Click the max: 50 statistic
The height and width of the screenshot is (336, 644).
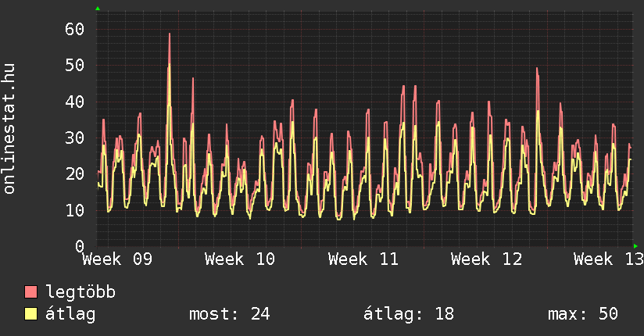click(x=583, y=314)
